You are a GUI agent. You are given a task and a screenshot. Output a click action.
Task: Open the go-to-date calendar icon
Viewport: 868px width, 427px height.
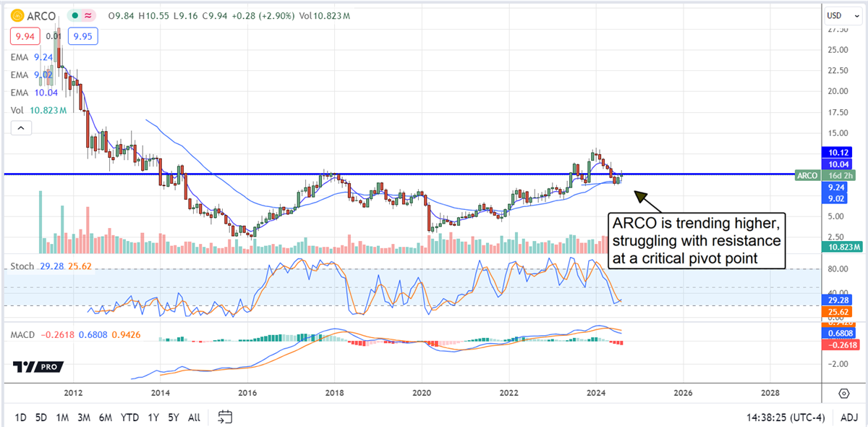(225, 416)
